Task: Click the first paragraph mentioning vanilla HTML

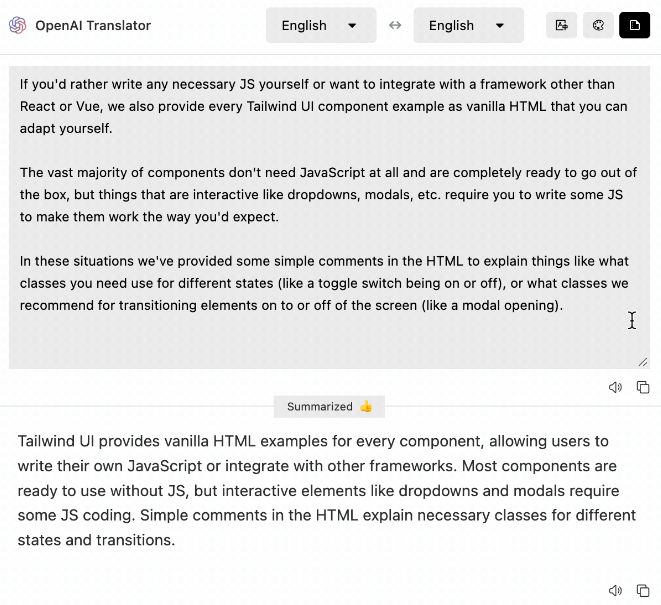Action: (x=320, y=106)
